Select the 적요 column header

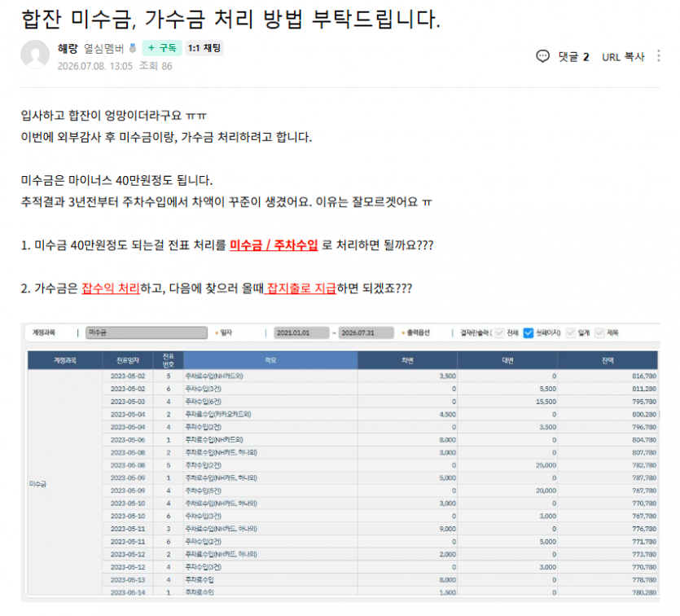270,360
